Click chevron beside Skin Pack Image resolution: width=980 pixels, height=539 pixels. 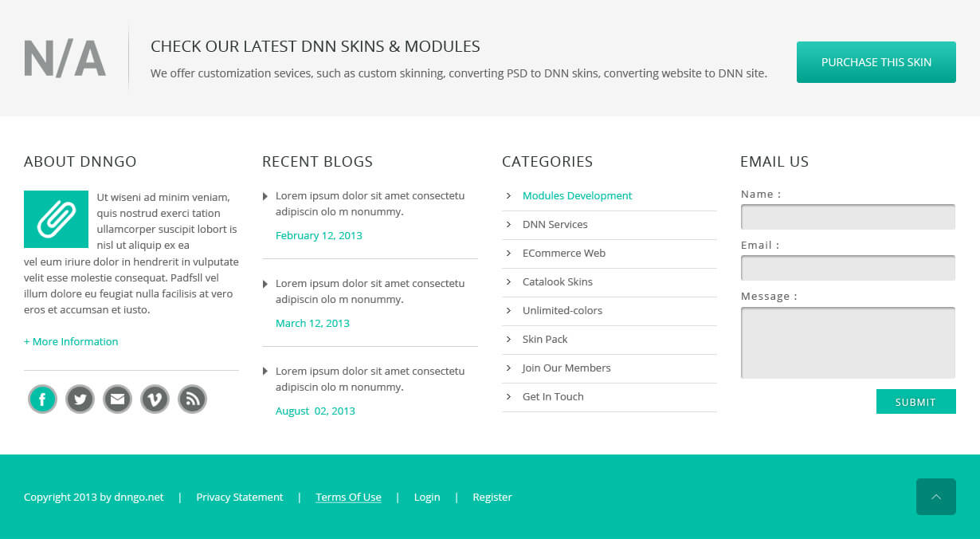point(508,339)
